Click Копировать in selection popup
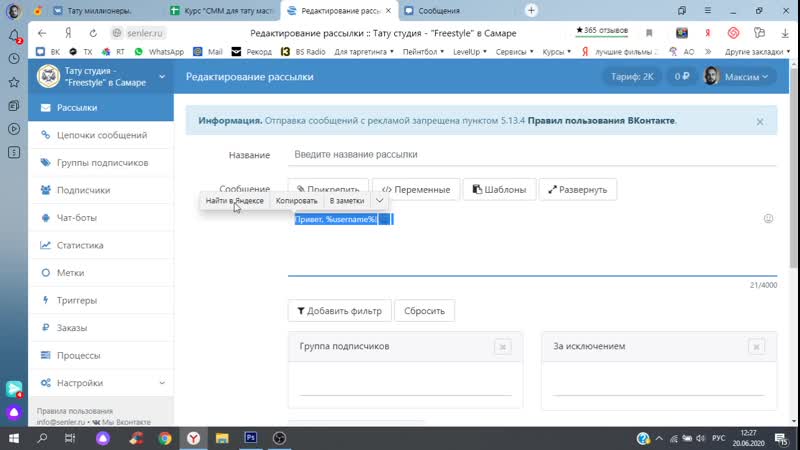 (296, 201)
